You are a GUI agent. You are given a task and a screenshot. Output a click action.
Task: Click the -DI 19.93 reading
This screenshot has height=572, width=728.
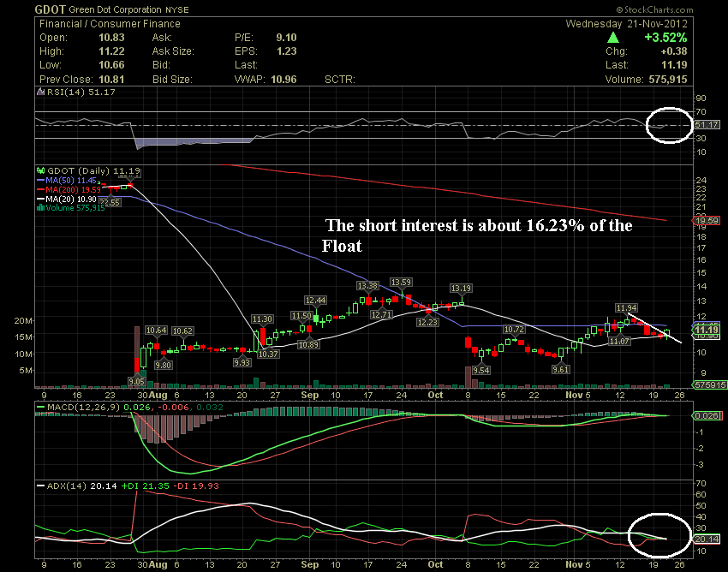195,486
